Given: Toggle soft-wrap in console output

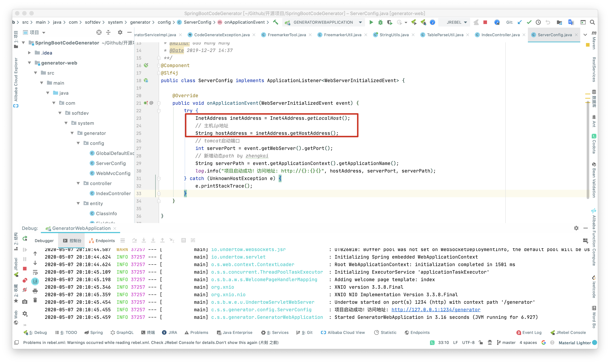Looking at the screenshot, I should click(35, 272).
